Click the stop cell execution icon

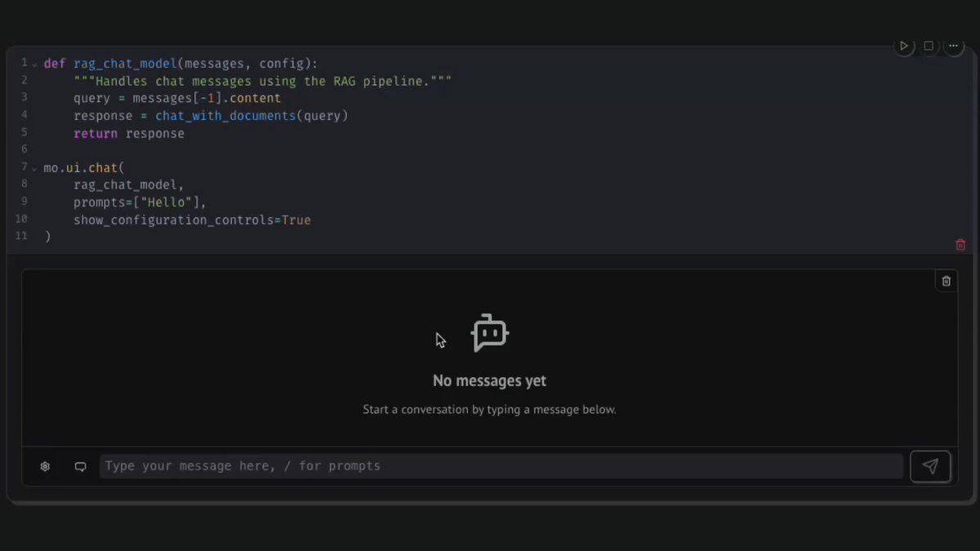point(929,47)
